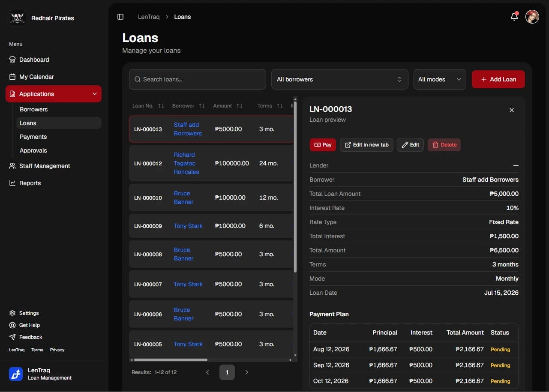
Task: Open Reports page
Action: [54, 183]
